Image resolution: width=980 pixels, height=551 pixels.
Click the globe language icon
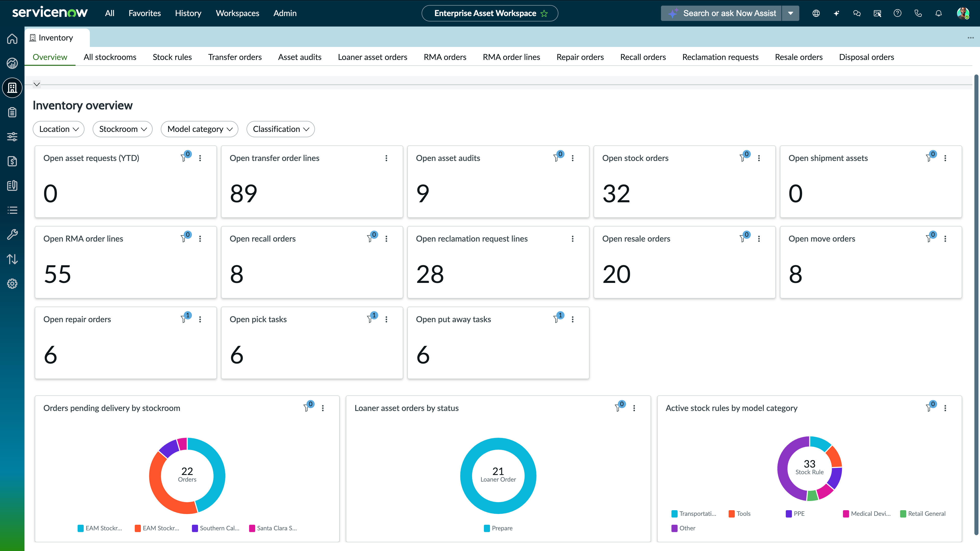[816, 13]
